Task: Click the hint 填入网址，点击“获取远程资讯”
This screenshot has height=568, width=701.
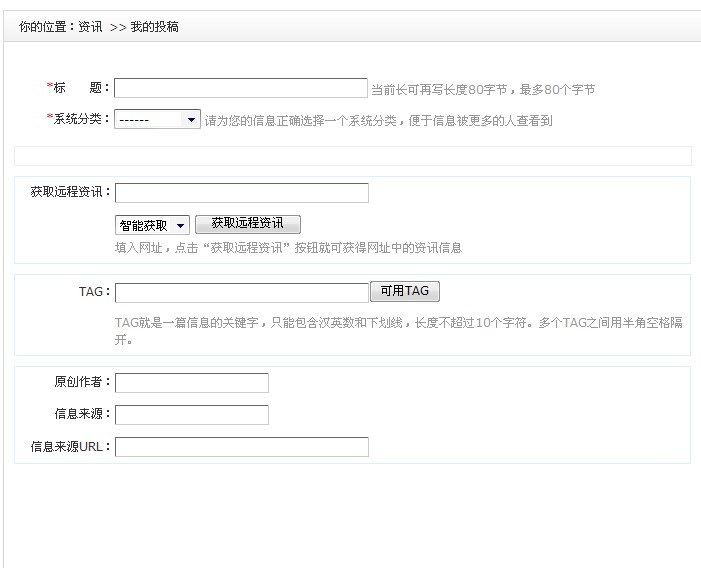Action: 203,248
